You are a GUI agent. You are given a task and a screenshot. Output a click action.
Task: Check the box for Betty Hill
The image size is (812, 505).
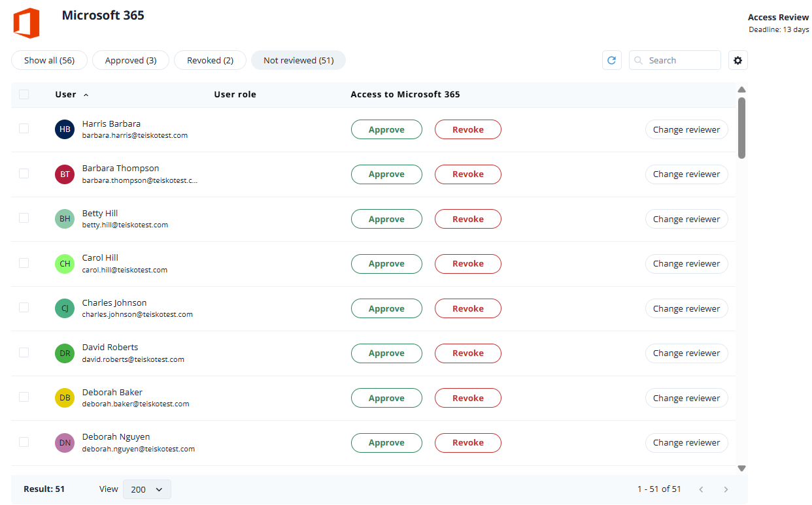pos(24,218)
